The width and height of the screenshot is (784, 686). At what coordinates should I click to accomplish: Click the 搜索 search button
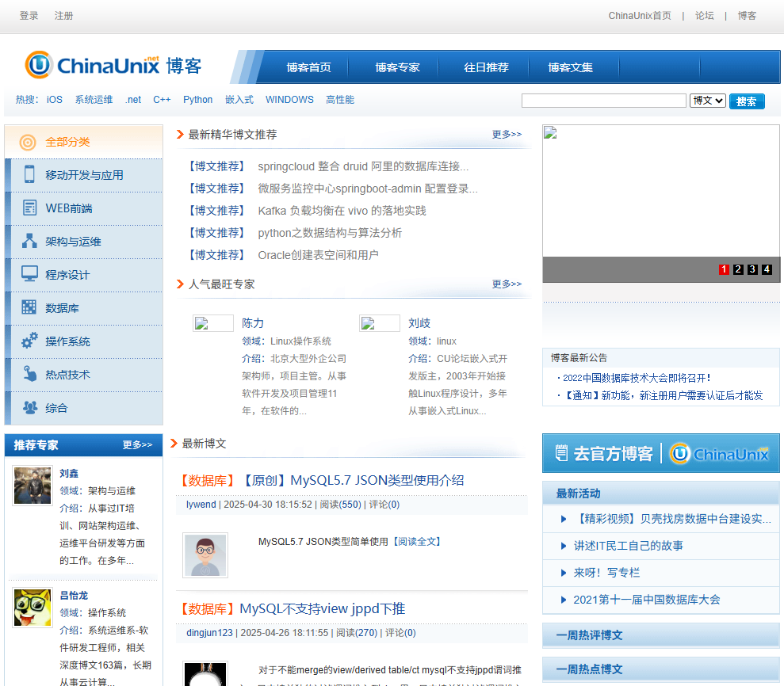747,101
